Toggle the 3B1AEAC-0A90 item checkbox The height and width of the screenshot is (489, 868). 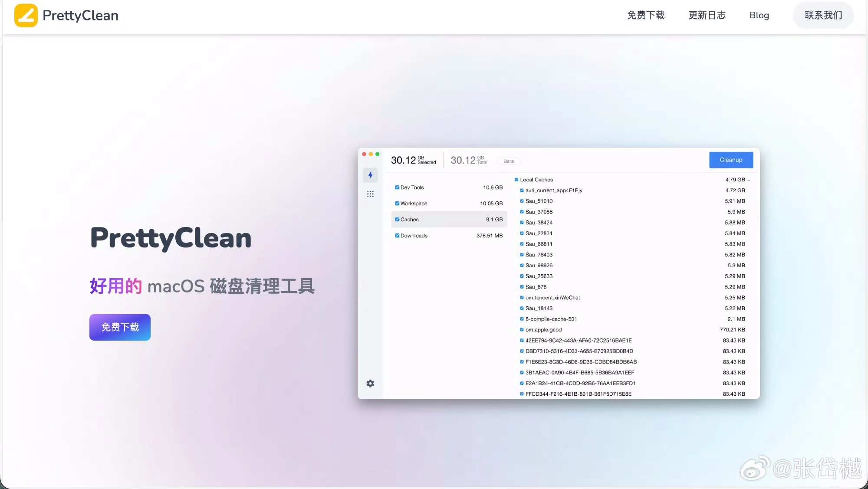tap(522, 373)
